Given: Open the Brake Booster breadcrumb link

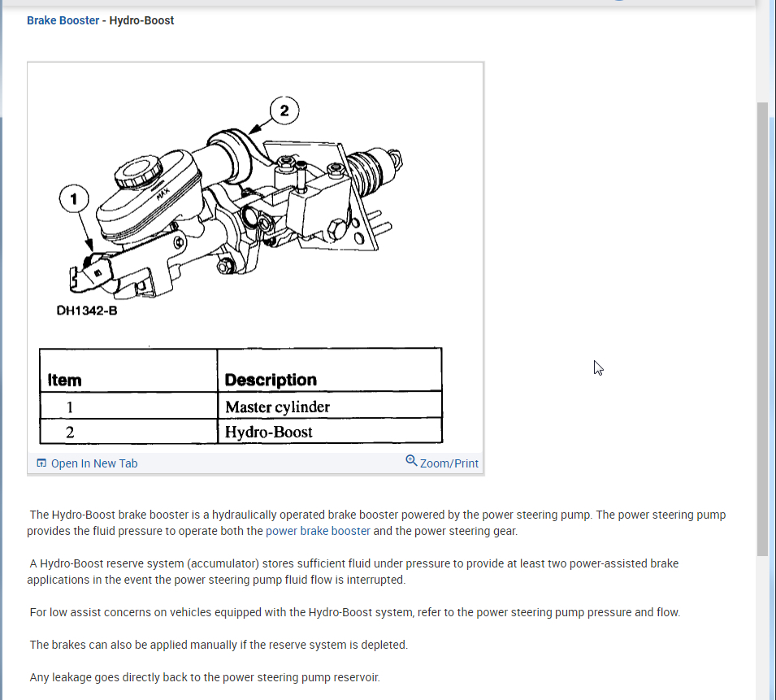Looking at the screenshot, I should 63,20.
